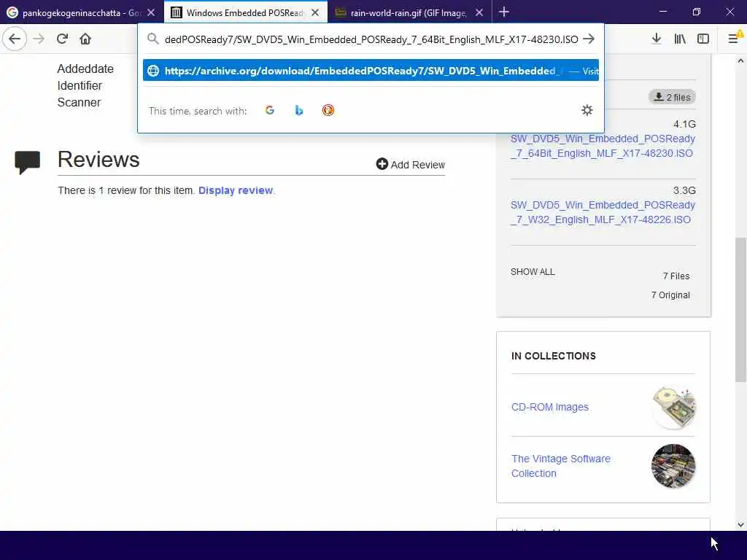Open the Firefox home page

point(85,39)
